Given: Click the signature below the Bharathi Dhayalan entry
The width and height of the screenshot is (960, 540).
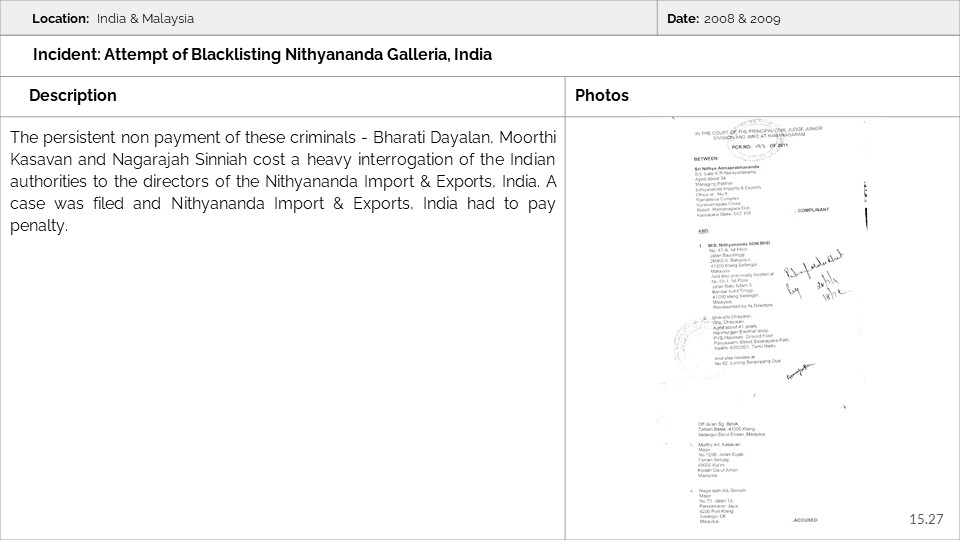Looking at the screenshot, I should pyautogui.click(x=801, y=371).
